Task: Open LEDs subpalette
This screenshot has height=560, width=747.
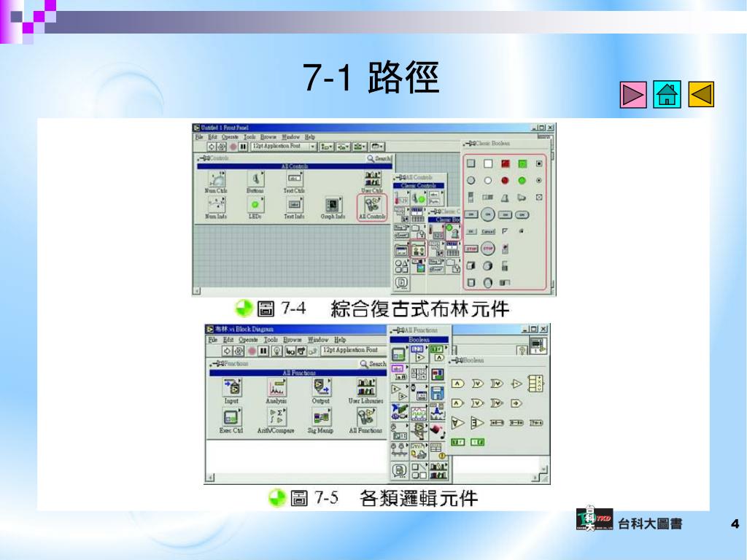Action: point(255,208)
